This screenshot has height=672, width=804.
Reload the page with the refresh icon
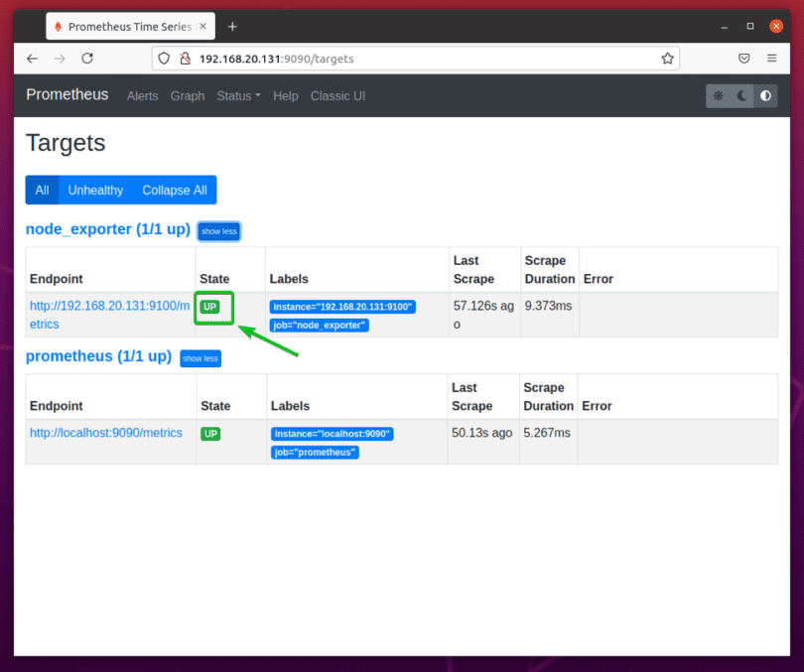(x=87, y=59)
